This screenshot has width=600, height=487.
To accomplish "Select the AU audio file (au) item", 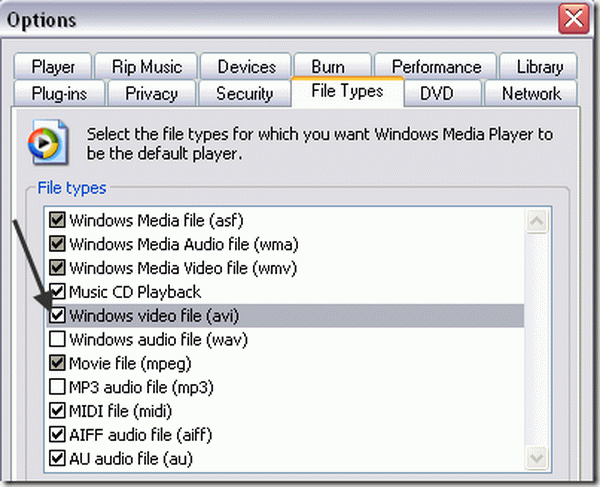I will [130, 459].
